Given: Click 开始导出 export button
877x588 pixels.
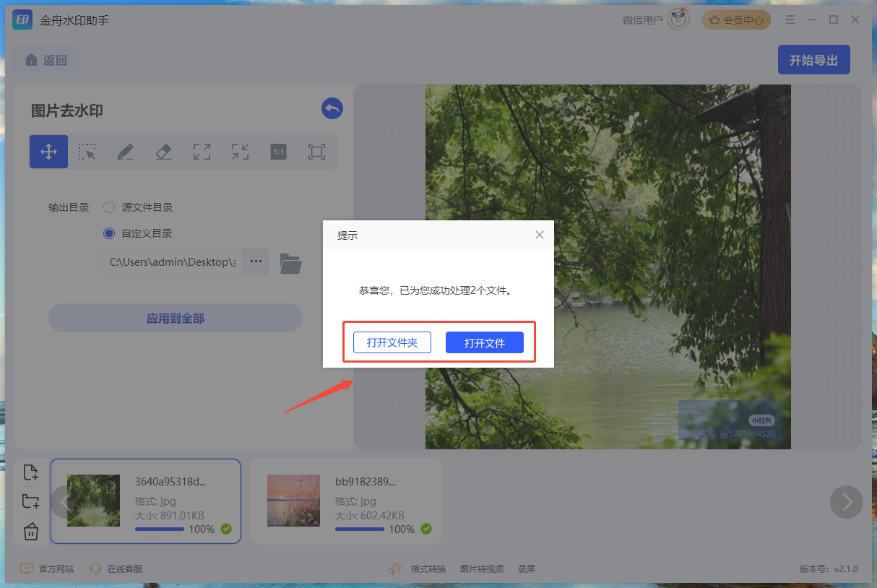Looking at the screenshot, I should point(814,60).
